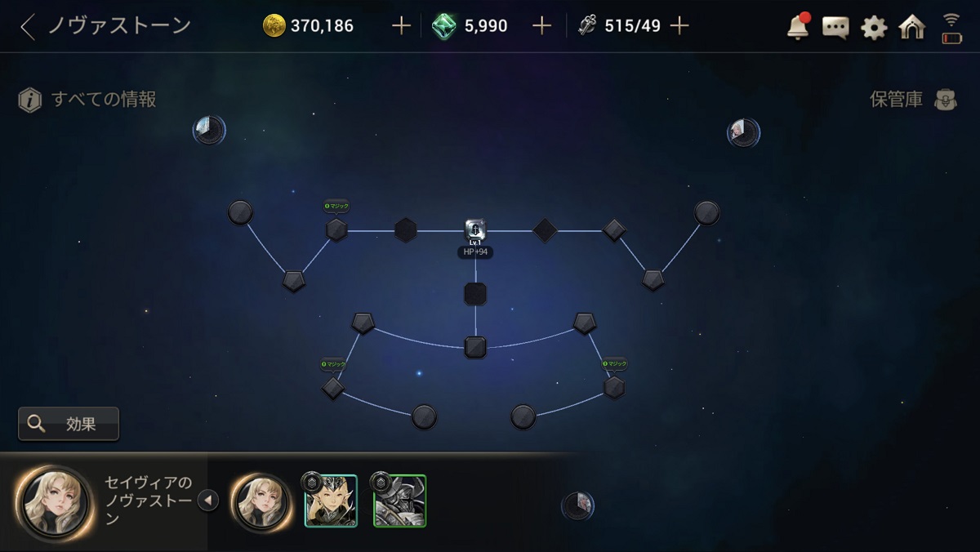Select the upper-left マジック hexagon slot
Image resolution: width=980 pixels, height=552 pixels.
click(x=336, y=229)
